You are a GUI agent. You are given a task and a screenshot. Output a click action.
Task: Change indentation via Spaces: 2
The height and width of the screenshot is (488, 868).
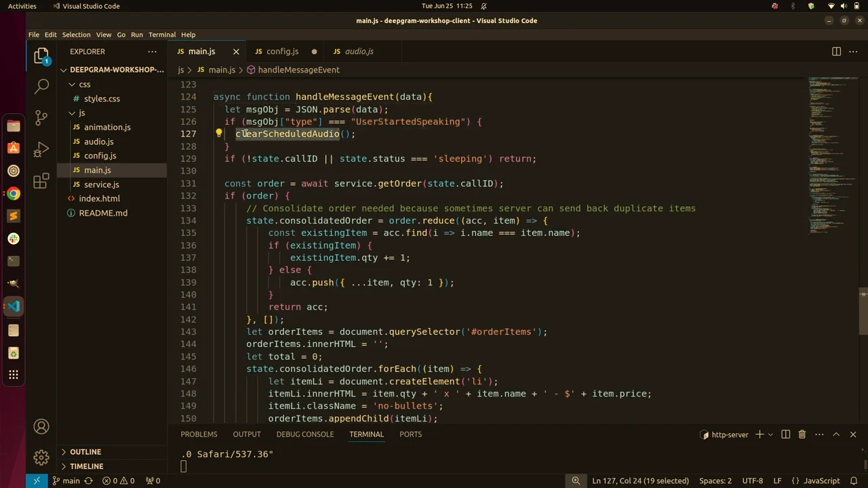(x=715, y=481)
